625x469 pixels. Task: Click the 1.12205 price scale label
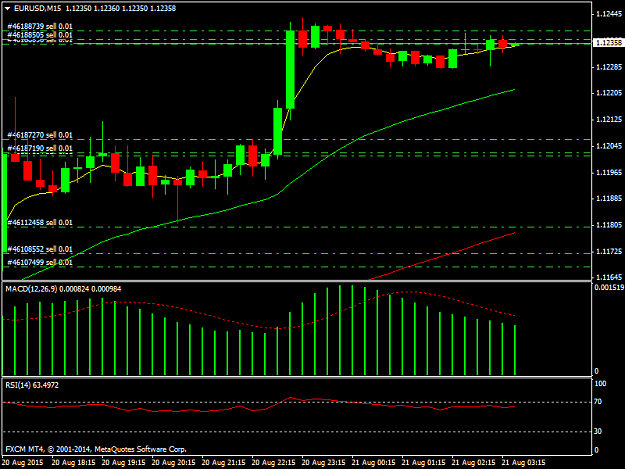click(x=609, y=93)
